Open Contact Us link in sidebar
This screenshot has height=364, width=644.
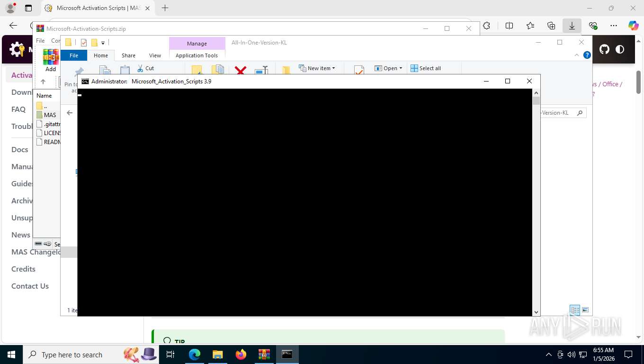point(30,286)
